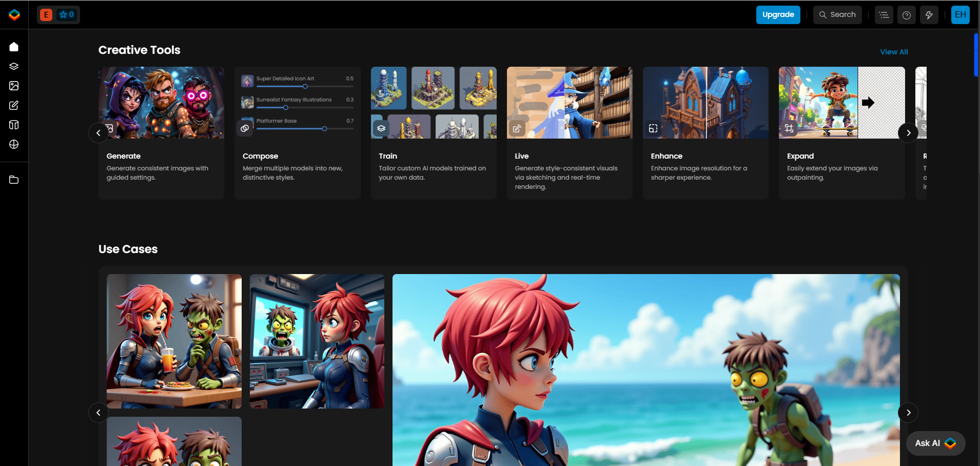Click the vertical page scrollbar
980x466 pixels.
pyautogui.click(x=976, y=55)
